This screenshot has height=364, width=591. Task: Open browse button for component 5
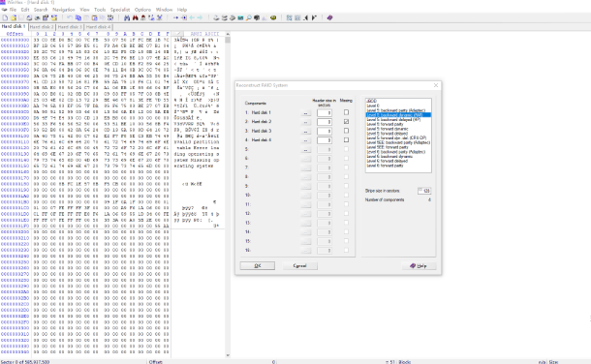[306, 149]
